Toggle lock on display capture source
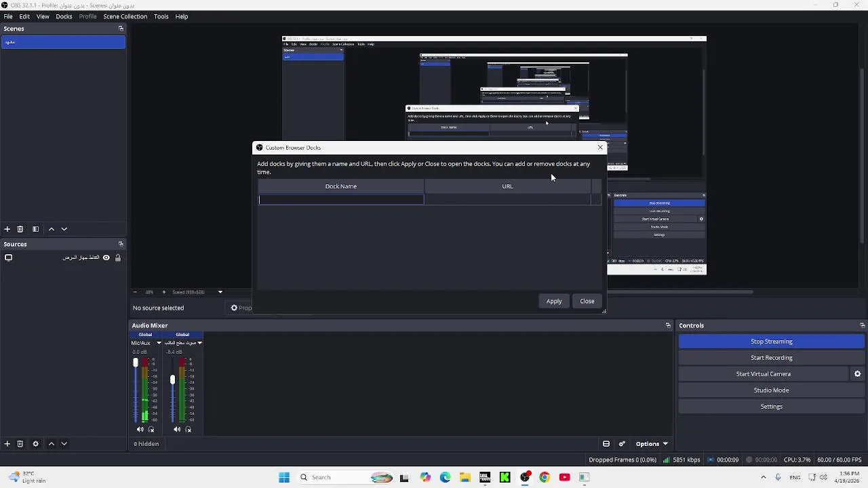The image size is (868, 488). [x=117, y=258]
